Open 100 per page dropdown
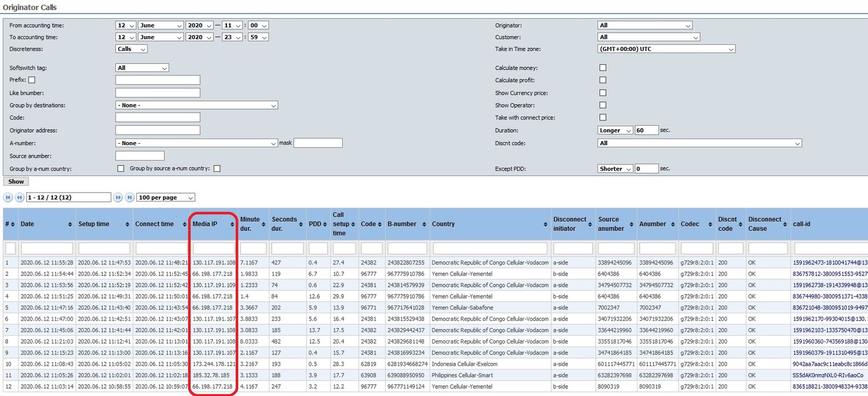The image size is (868, 396). point(166,197)
